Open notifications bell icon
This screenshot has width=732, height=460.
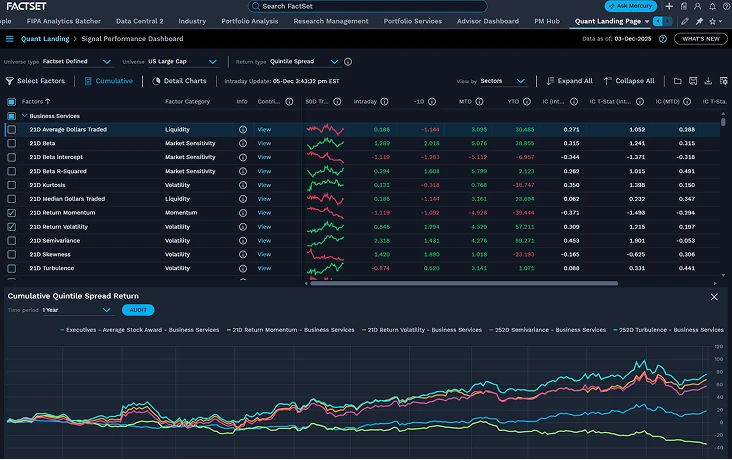pyautogui.click(x=712, y=6)
